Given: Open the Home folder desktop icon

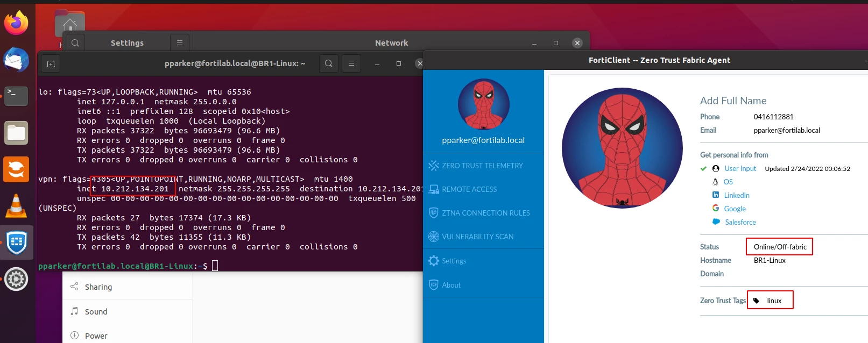Looking at the screenshot, I should click(x=70, y=23).
